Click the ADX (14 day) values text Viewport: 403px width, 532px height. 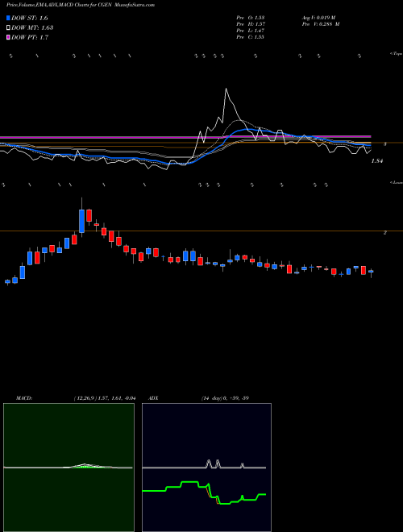coord(225,398)
